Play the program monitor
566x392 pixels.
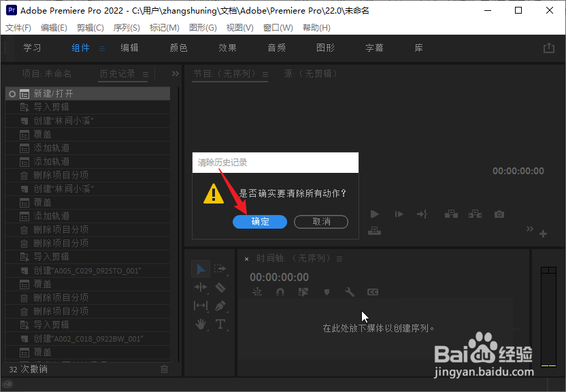point(375,214)
